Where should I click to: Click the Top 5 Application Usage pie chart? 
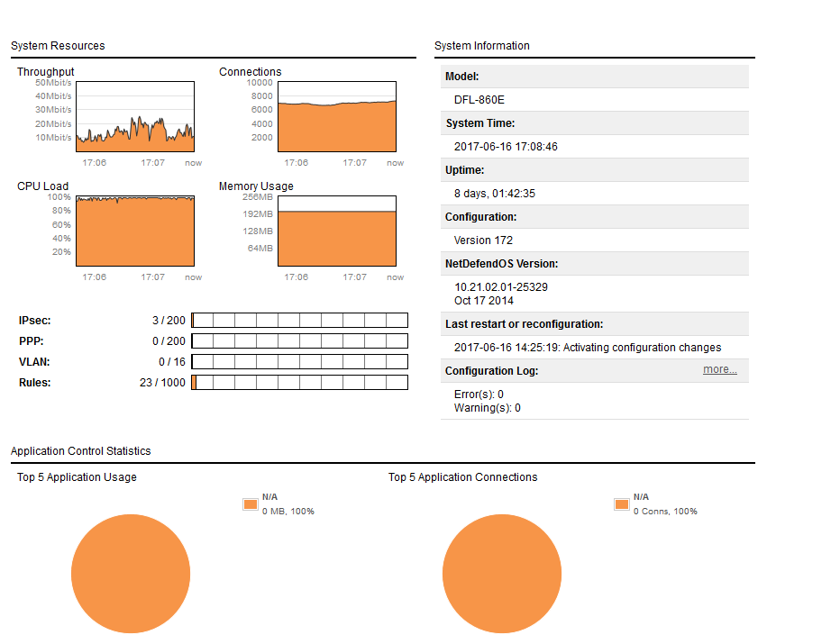coord(131,574)
